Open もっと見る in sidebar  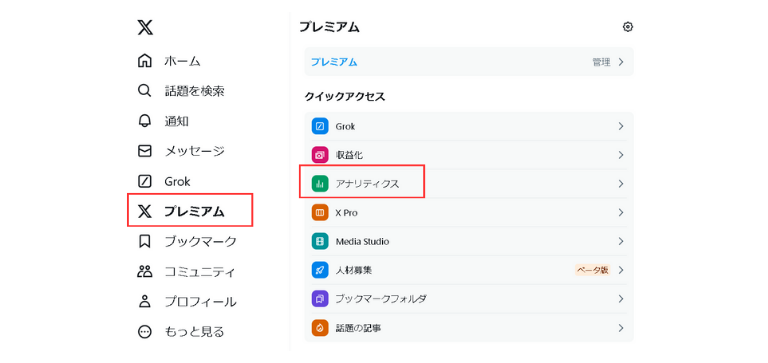coord(194,332)
